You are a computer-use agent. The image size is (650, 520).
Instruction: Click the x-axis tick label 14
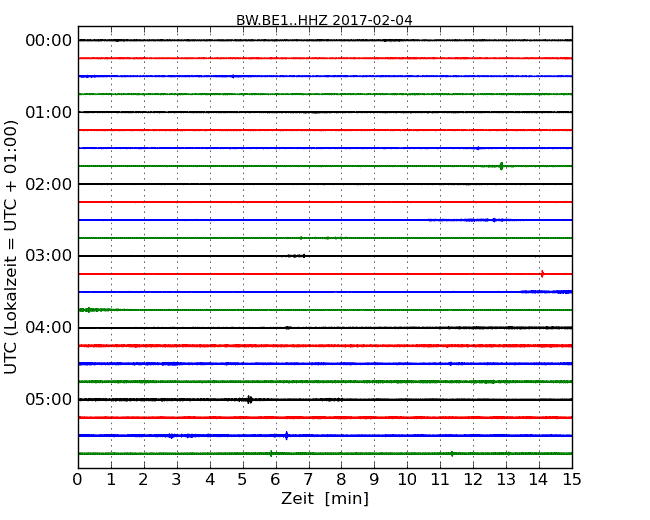538,480
